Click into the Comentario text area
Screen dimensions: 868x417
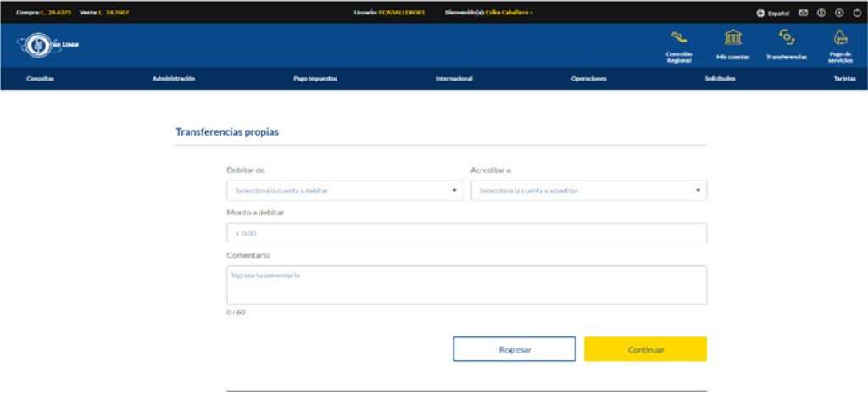pos(466,285)
